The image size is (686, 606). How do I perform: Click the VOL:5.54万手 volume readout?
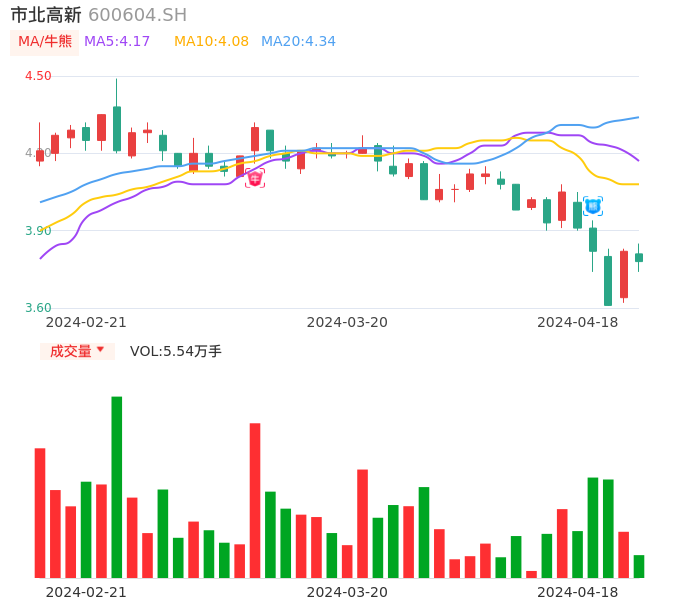tap(176, 351)
